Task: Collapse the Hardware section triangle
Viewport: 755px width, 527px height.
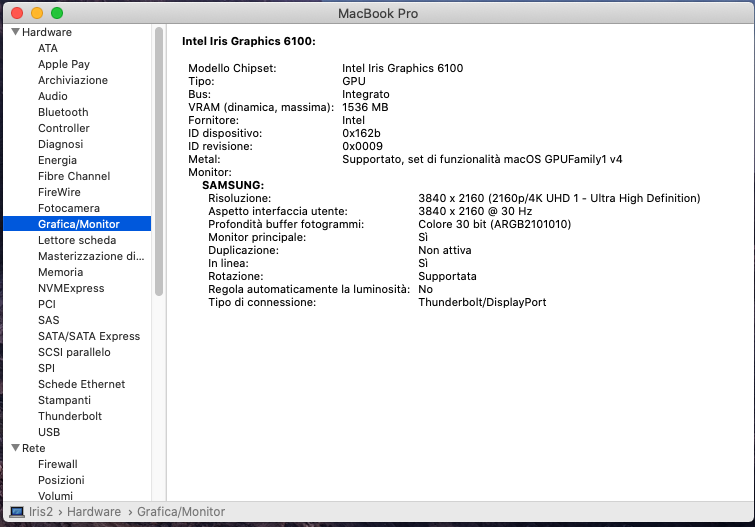Action: (15, 32)
